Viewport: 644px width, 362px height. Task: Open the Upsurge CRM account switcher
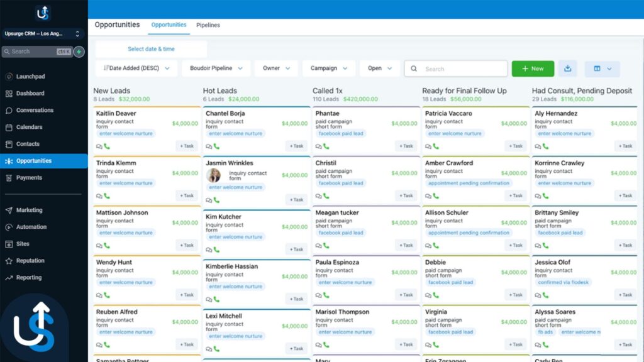click(43, 34)
